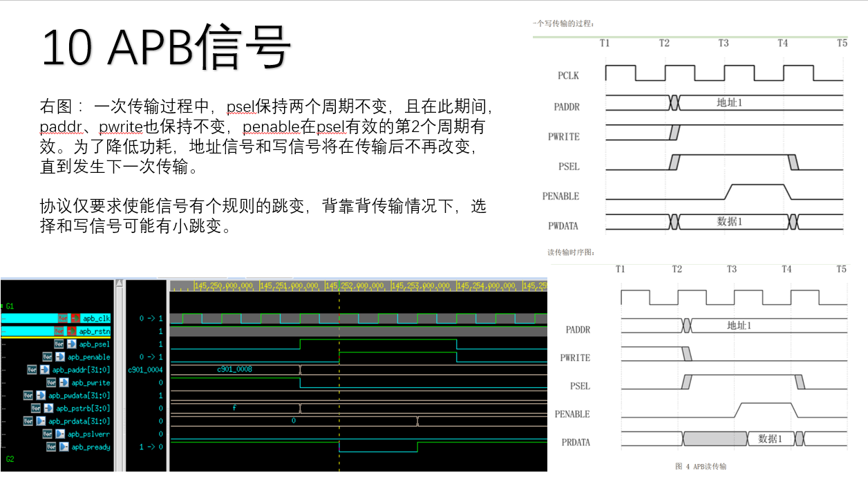Screen dimensions: 868x493
Task: Expand the G2 signal group
Action: 8,456
